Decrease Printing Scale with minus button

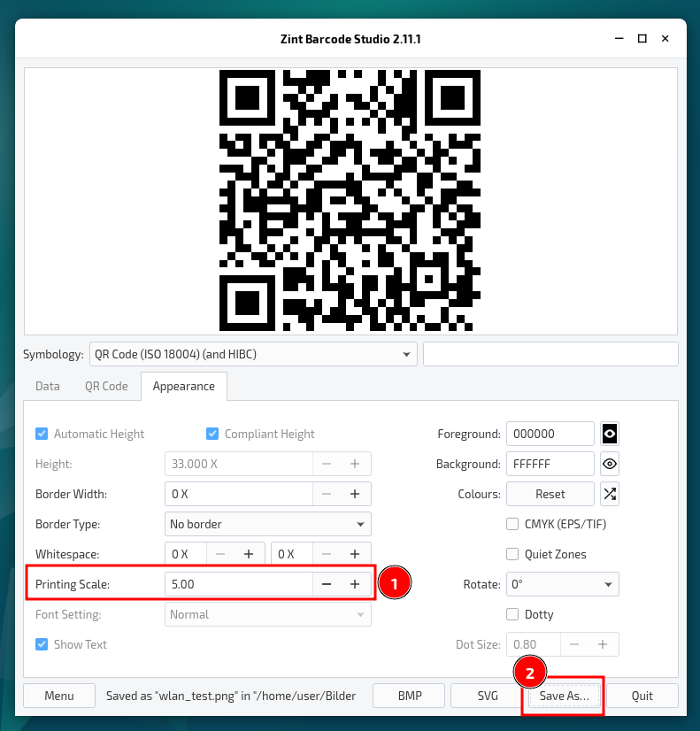click(327, 584)
